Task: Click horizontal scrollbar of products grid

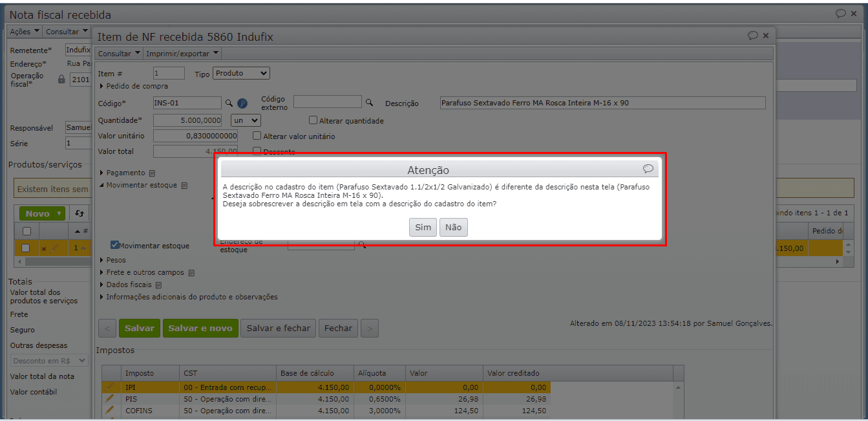Action: [428, 262]
